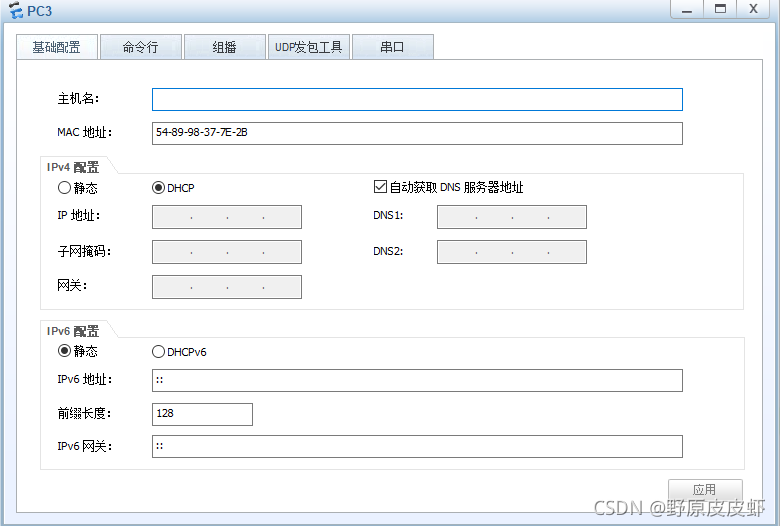Image resolution: width=780 pixels, height=526 pixels.
Task: Switch to the 基础配置 tab
Action: (x=57, y=47)
